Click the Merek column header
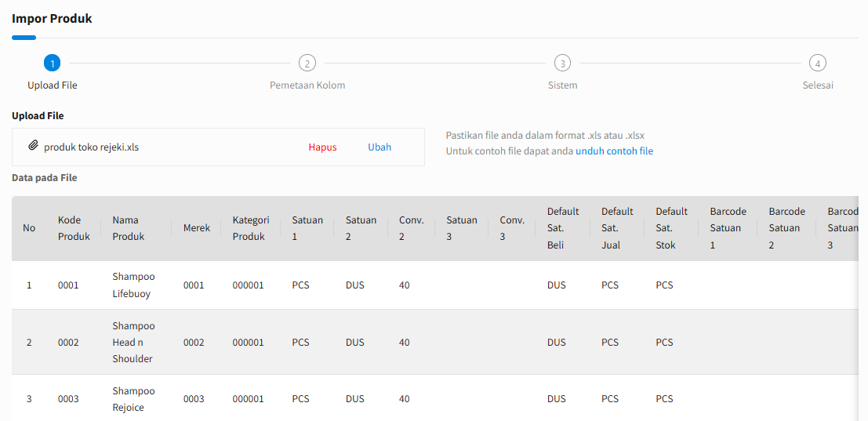The height and width of the screenshot is (421, 868). coord(196,228)
